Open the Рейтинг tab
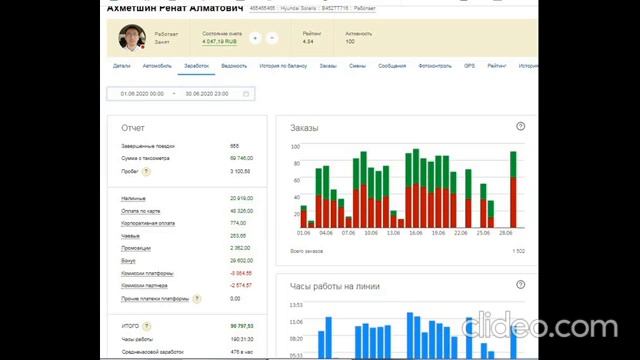Screen dimensions: 640x360 click(497, 66)
